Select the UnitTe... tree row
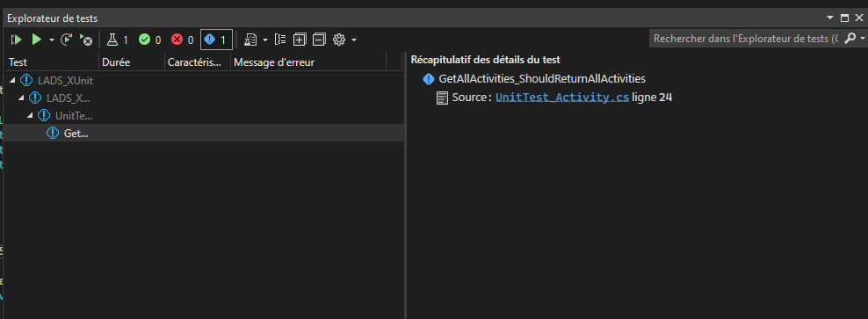This screenshot has height=319, width=868. [x=204, y=116]
